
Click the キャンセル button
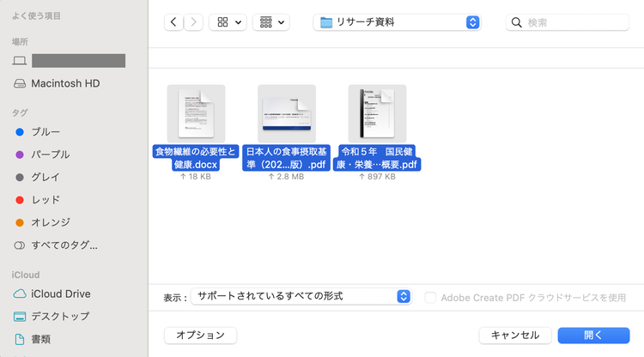[515, 336]
